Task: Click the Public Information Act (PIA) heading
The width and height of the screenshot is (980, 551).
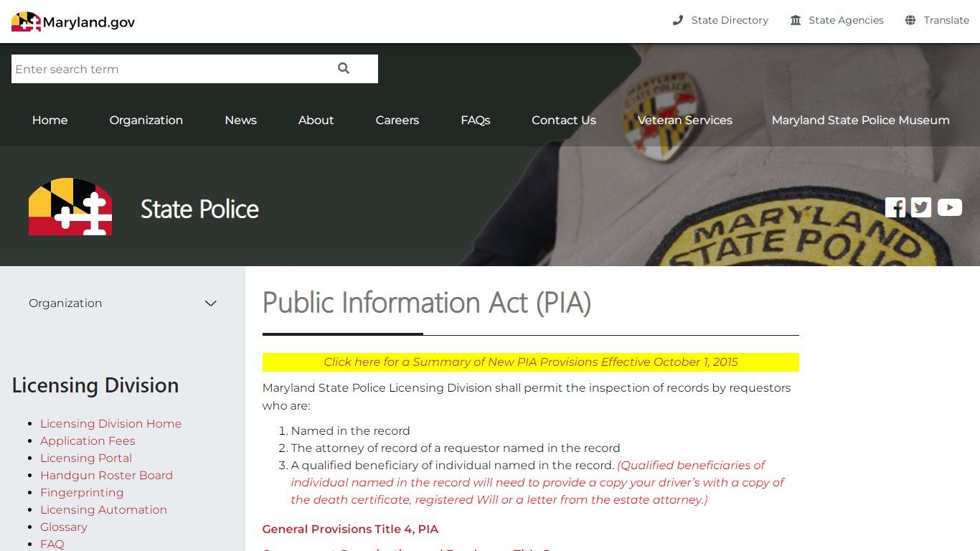Action: [x=427, y=302]
